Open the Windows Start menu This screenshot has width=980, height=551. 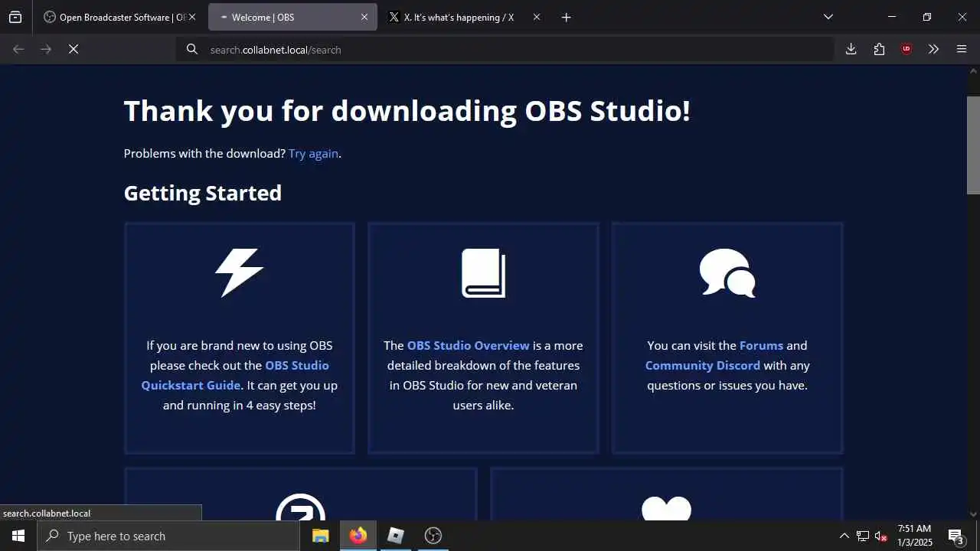(18, 536)
